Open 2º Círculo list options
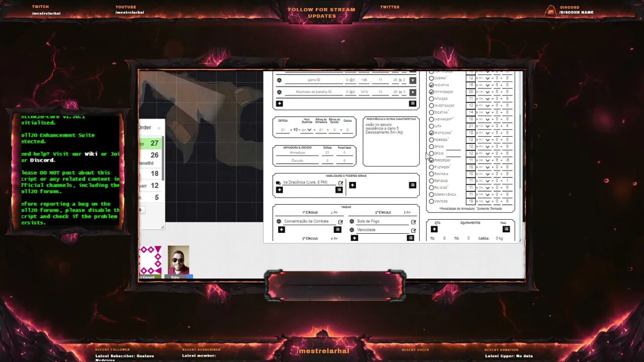 pos(411,238)
